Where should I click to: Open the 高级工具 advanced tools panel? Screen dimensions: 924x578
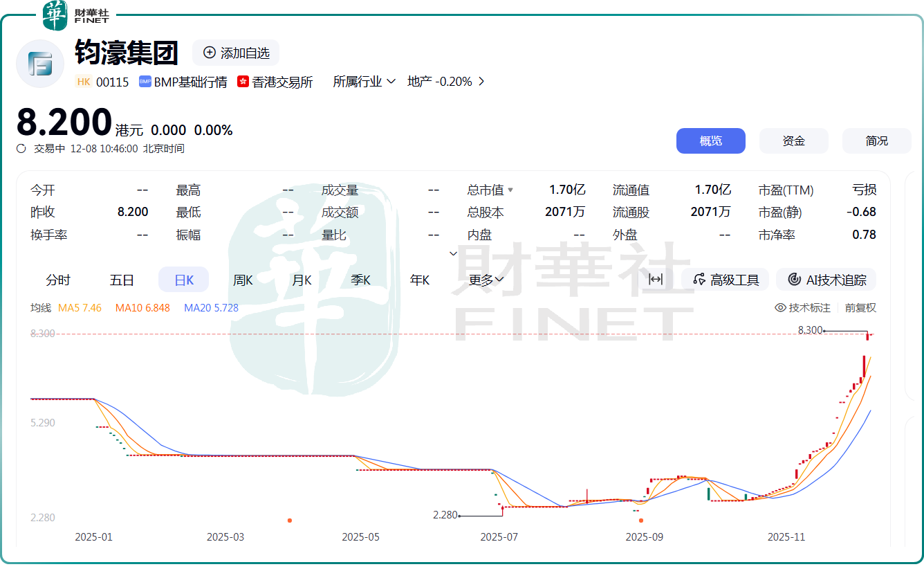[x=724, y=280]
